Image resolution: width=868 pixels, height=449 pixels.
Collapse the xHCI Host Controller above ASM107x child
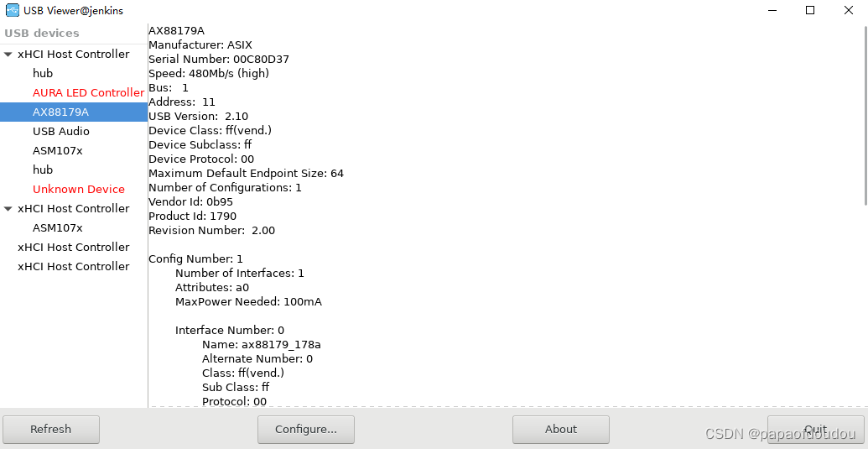pyautogui.click(x=8, y=209)
